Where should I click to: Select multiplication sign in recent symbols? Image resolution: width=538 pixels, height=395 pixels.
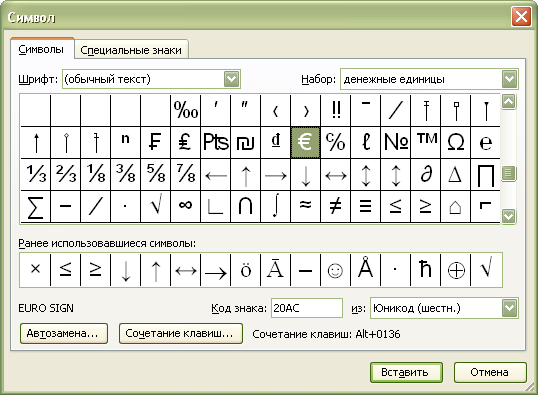pyautogui.click(x=36, y=270)
